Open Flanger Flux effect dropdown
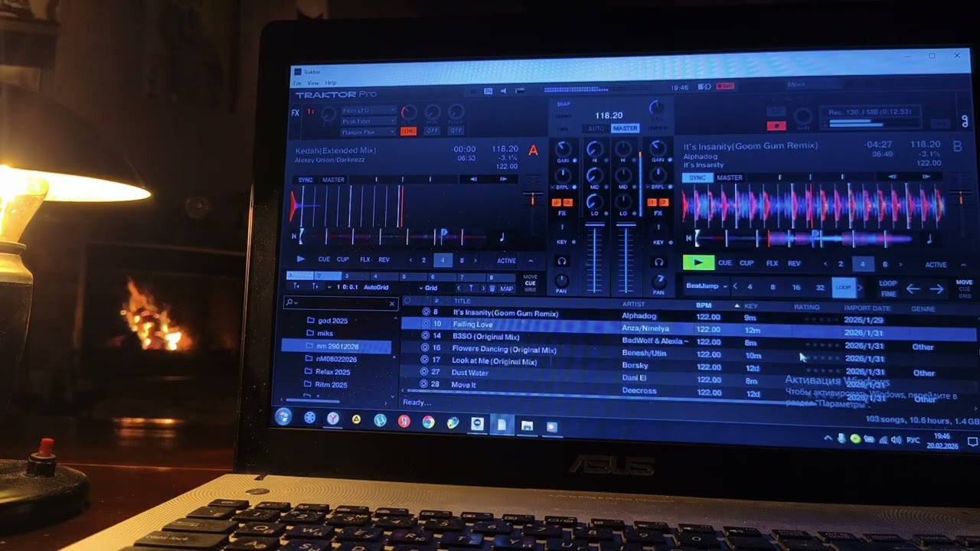Screen dimensions: 980x551 coord(368,132)
